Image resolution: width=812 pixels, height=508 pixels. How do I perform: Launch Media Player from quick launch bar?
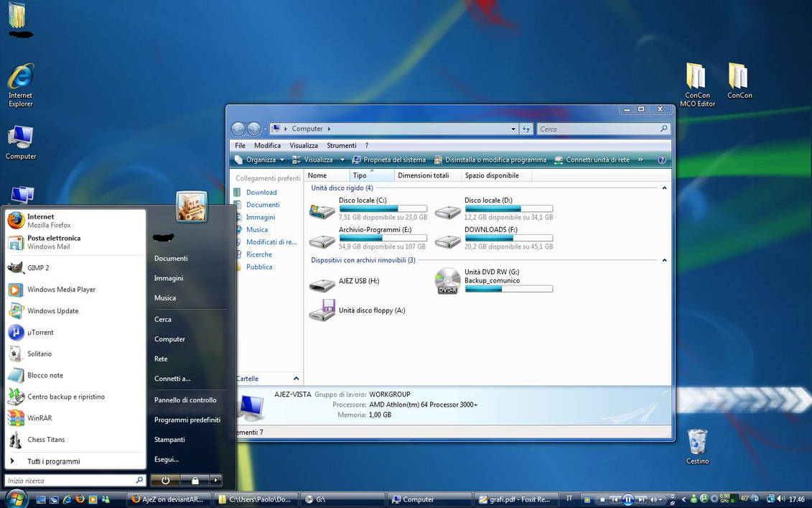click(93, 499)
